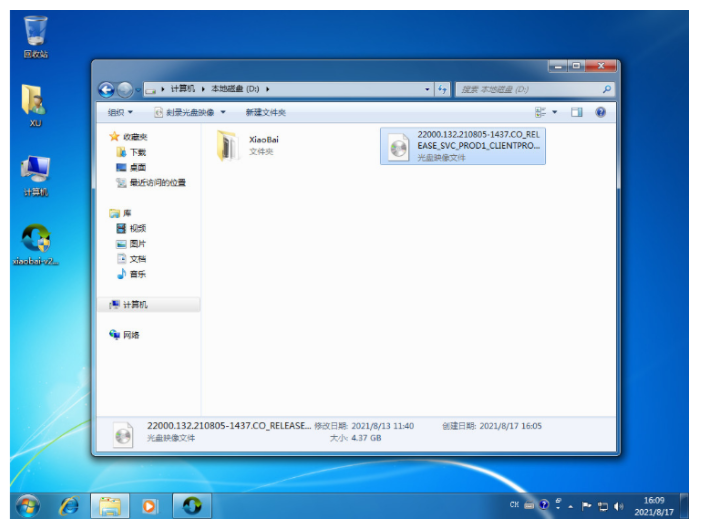Open the view options dropdown arrow
This screenshot has width=701, height=523.
(555, 112)
